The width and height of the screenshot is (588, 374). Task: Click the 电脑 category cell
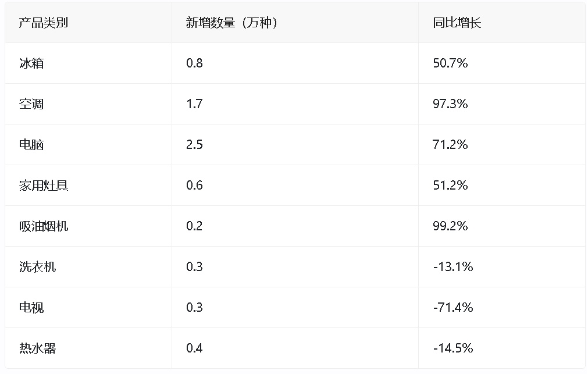pos(31,145)
